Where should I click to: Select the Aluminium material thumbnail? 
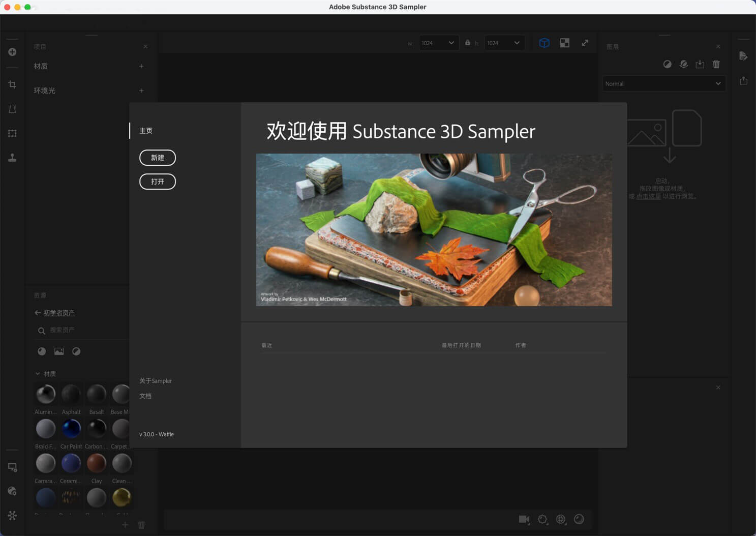coord(46,394)
